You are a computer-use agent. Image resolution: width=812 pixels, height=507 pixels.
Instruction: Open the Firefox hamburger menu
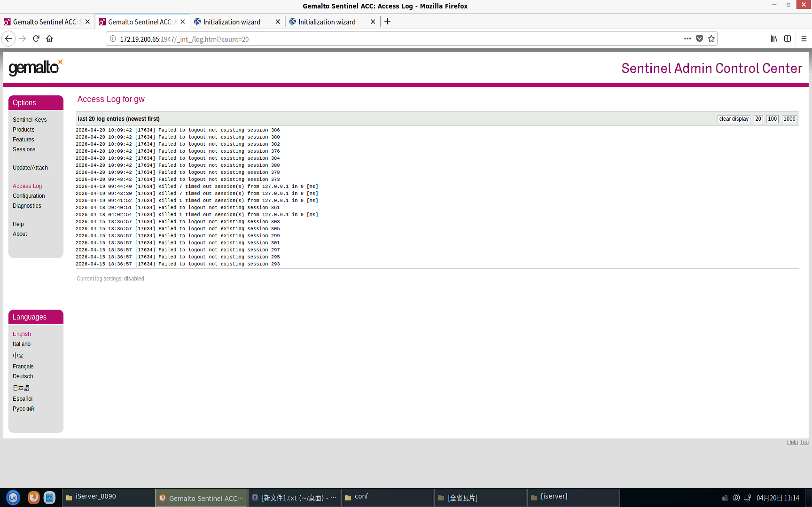click(804, 39)
